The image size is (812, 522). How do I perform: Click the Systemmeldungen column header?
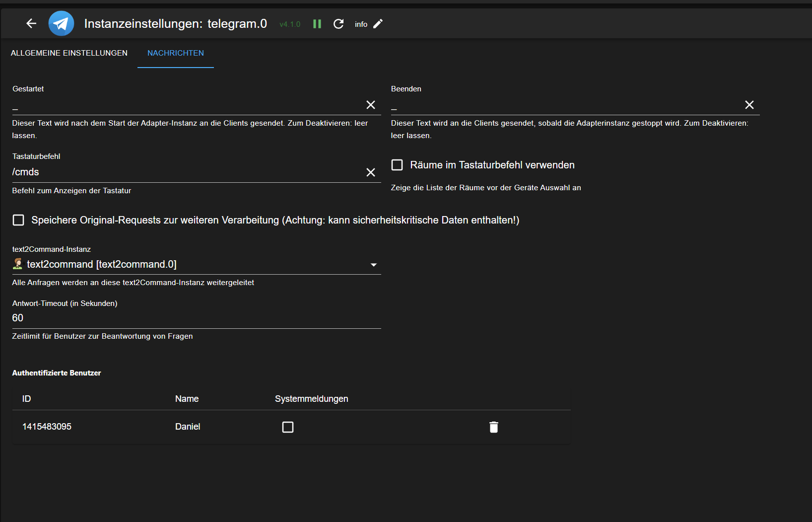point(312,399)
